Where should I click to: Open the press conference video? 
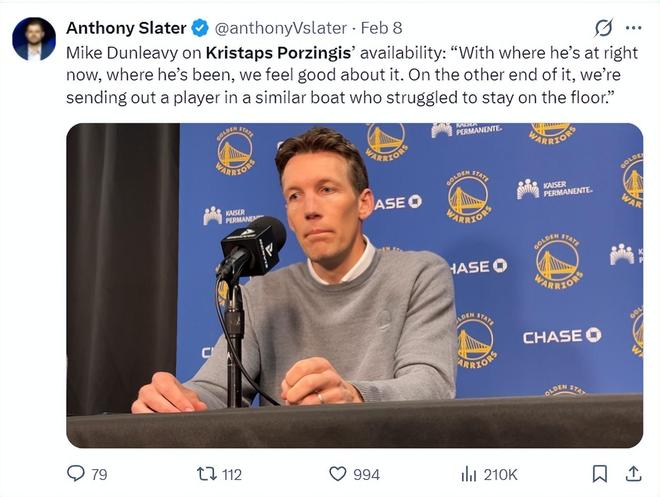pos(354,285)
